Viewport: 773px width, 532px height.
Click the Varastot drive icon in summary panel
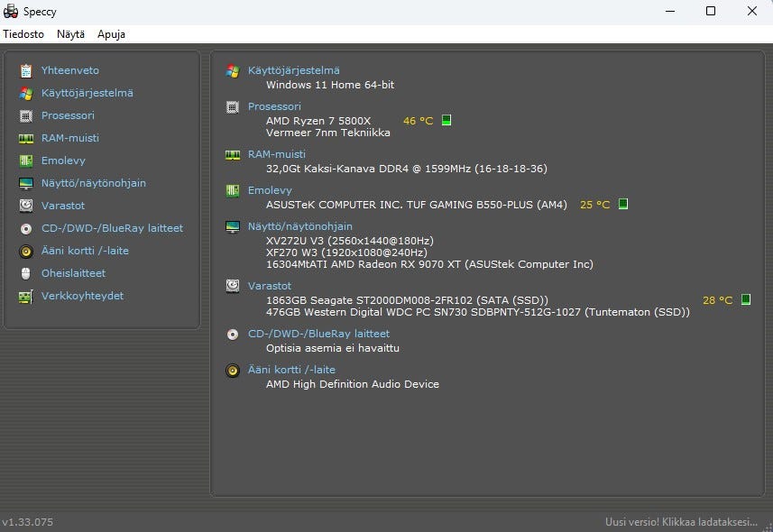233,286
